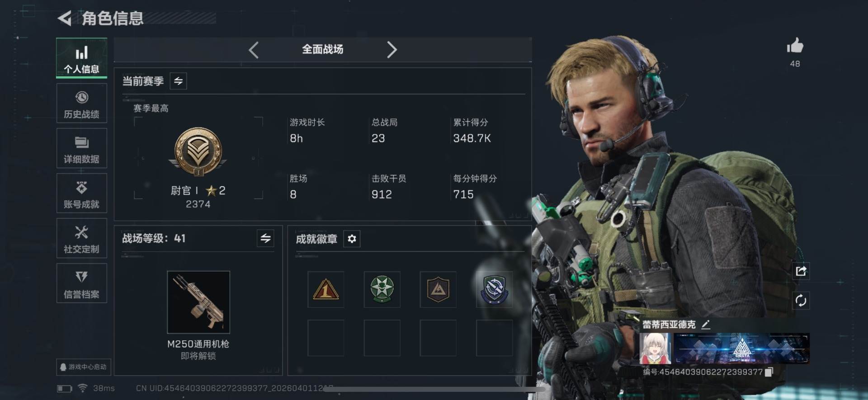This screenshot has height=400, width=868.
Task: Open 信誉档案 reputation section
Action: (81, 283)
